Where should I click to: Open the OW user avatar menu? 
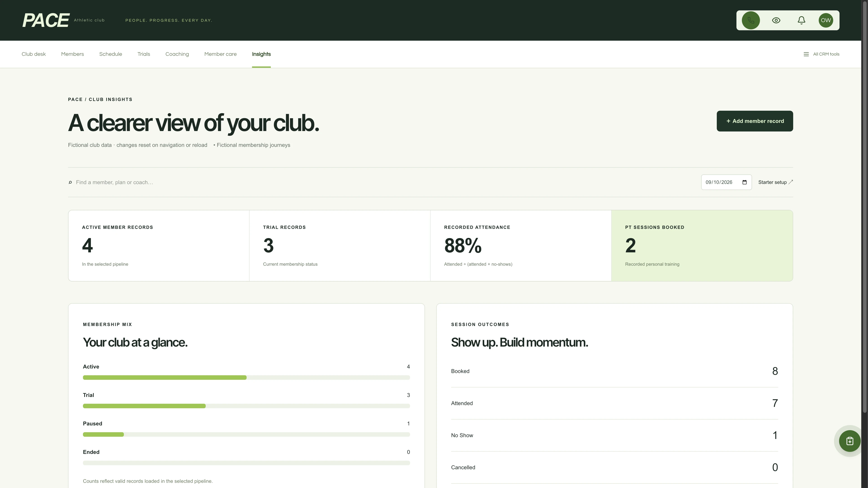[826, 20]
